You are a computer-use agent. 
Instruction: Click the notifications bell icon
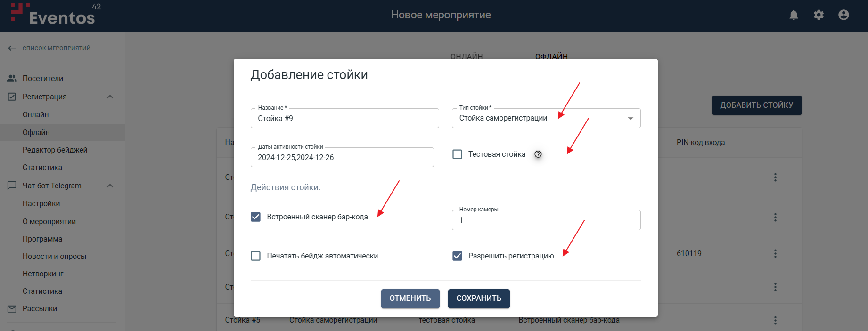pyautogui.click(x=794, y=15)
